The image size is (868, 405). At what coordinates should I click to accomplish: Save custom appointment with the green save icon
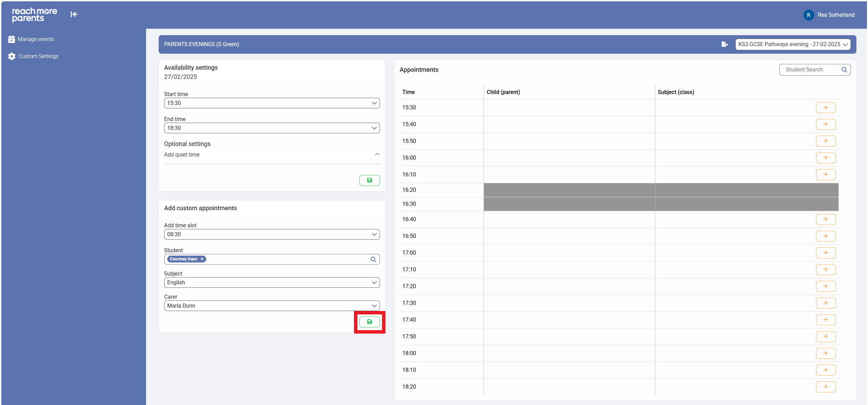click(x=369, y=322)
